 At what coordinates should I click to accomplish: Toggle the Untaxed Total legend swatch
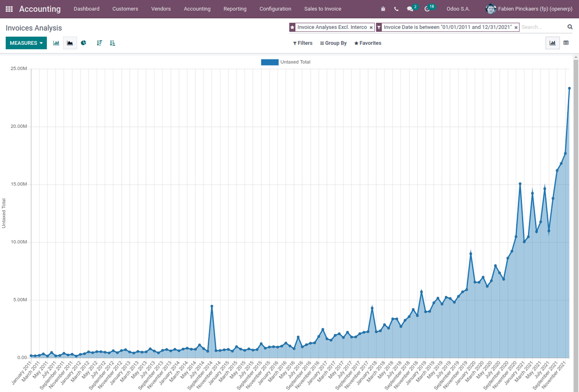[x=270, y=62]
